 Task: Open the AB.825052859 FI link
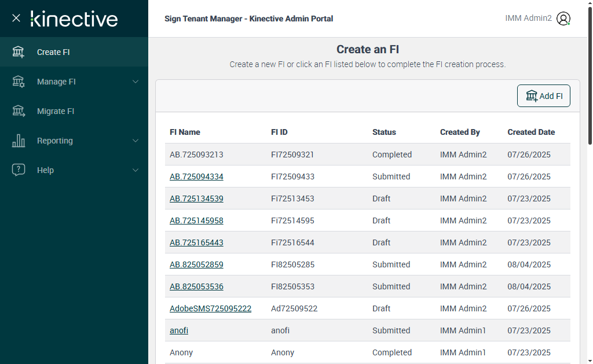click(x=196, y=264)
